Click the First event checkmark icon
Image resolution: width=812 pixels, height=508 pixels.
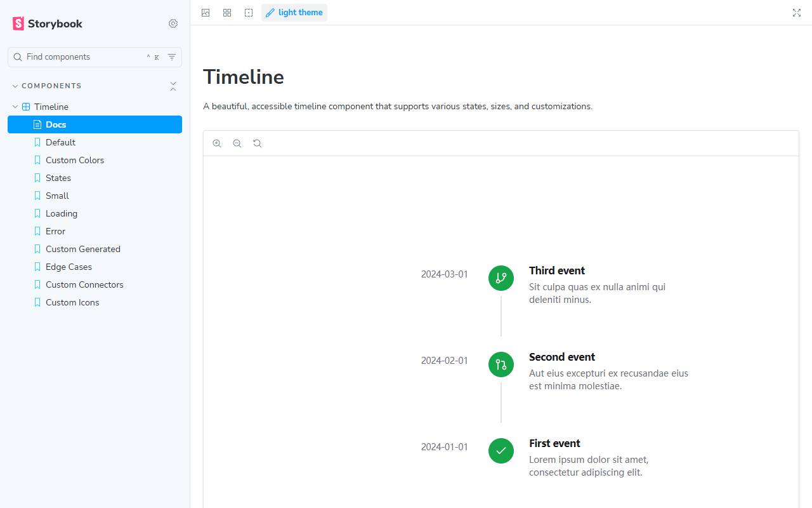[x=501, y=451]
